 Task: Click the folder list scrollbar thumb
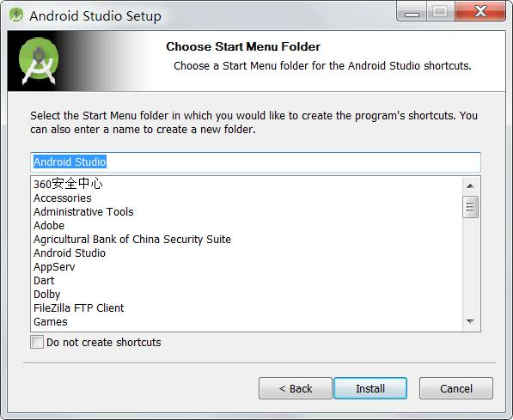pyautogui.click(x=470, y=207)
